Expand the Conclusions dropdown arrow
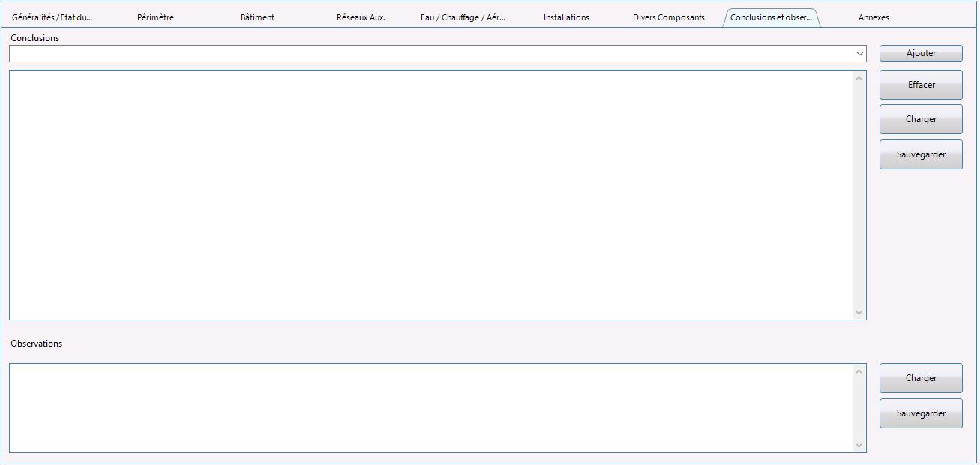This screenshot has width=980, height=465. [x=859, y=54]
